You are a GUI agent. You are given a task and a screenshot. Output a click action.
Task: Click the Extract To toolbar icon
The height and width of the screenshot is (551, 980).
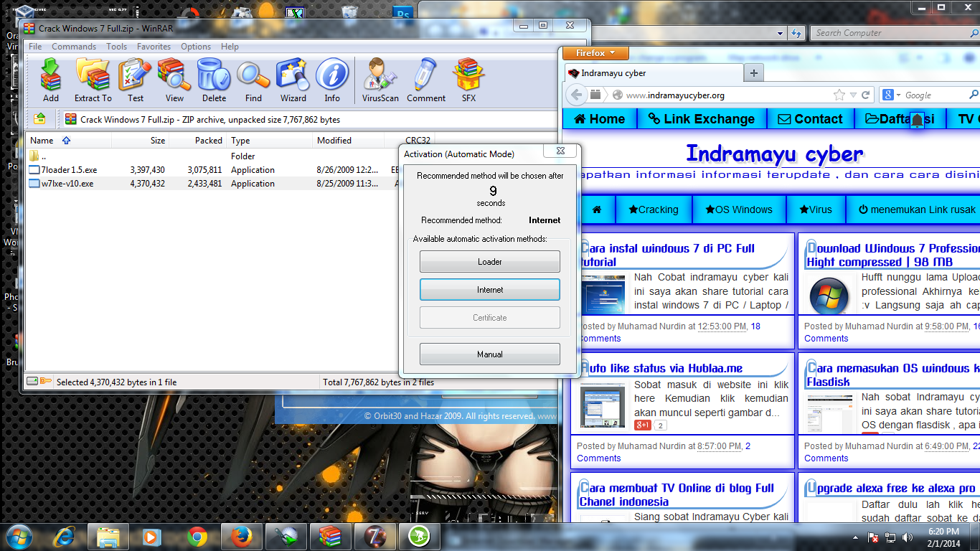(x=93, y=80)
